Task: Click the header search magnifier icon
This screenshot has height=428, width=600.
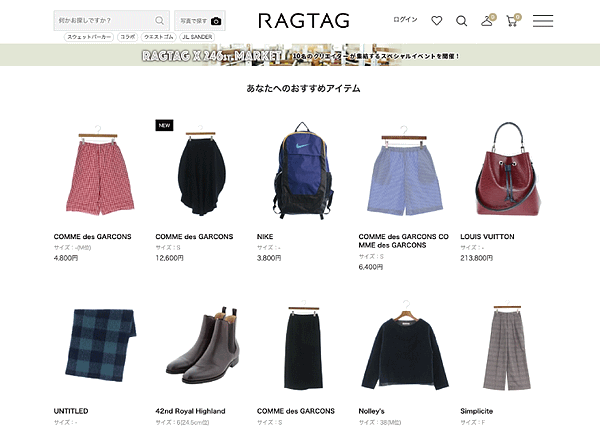Action: pos(461,21)
